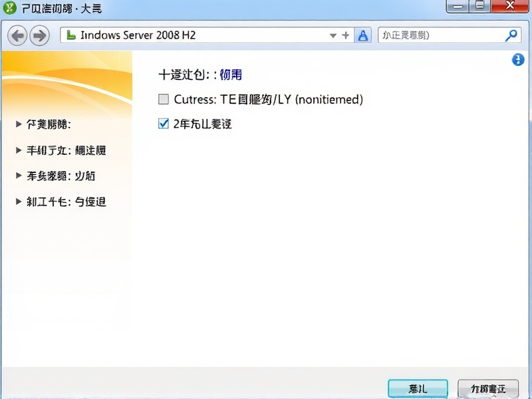Click the blue "A" icon next to the address bar
532x399 pixels.
tap(362, 35)
